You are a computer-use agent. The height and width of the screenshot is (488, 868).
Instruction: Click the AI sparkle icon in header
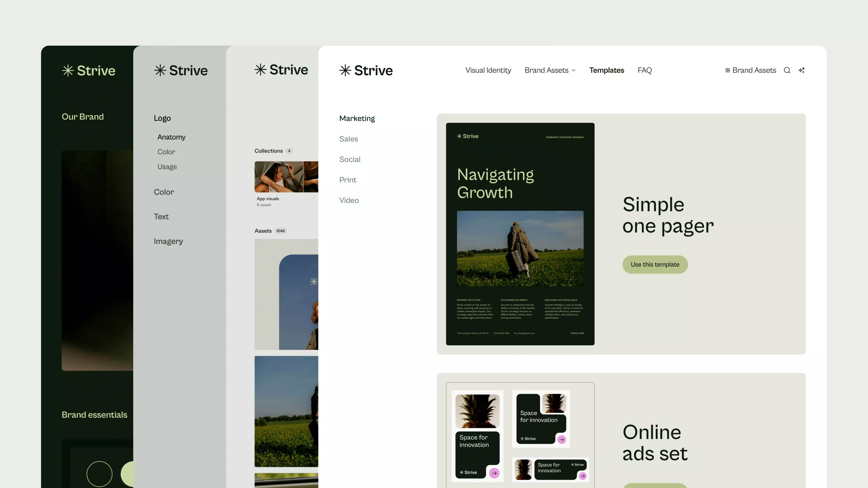click(x=802, y=70)
